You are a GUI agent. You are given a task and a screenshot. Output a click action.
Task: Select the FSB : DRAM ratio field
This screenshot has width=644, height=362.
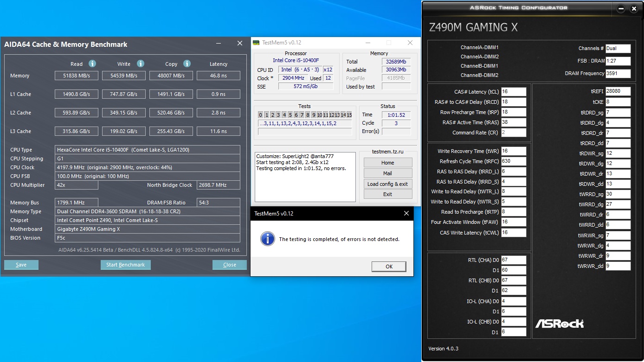click(618, 61)
